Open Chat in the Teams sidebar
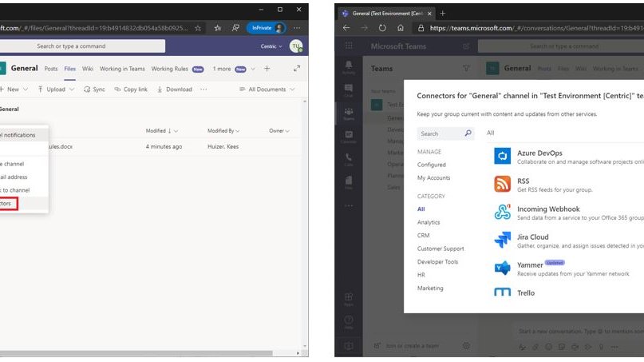644x362 pixels. point(349,90)
